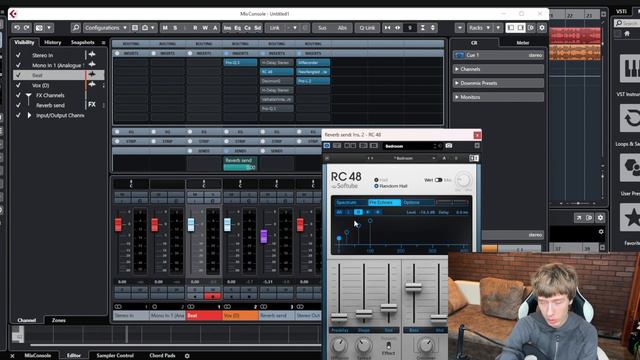Click the audio waveform icon beside Stereo In
The width and height of the screenshot is (640, 360).
tap(92, 54)
